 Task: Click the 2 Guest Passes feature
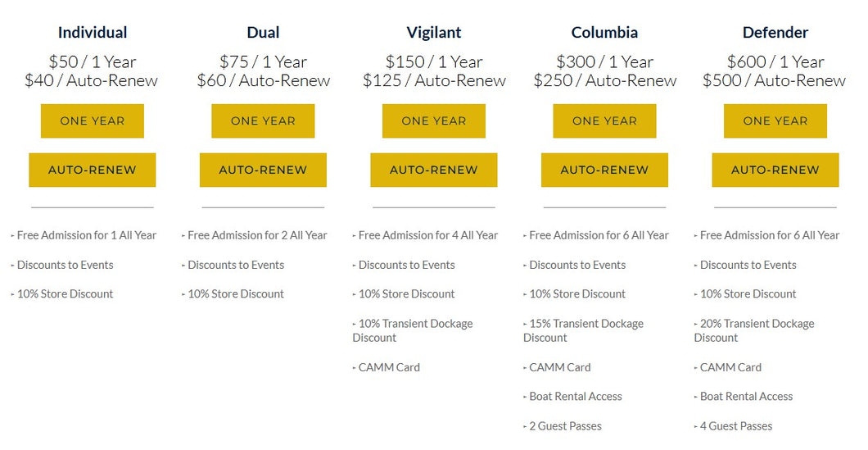coord(565,426)
